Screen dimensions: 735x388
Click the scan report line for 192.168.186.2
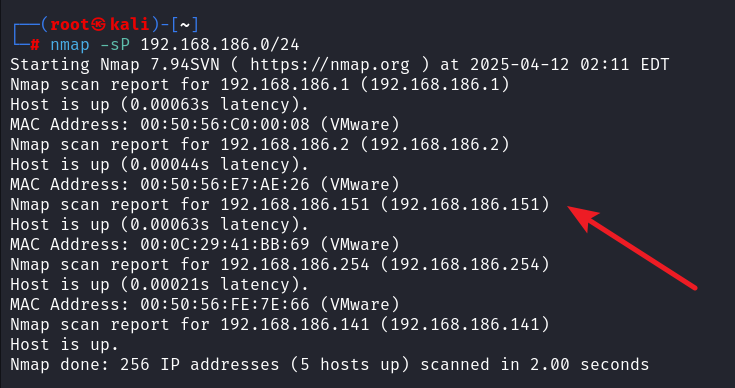point(260,145)
